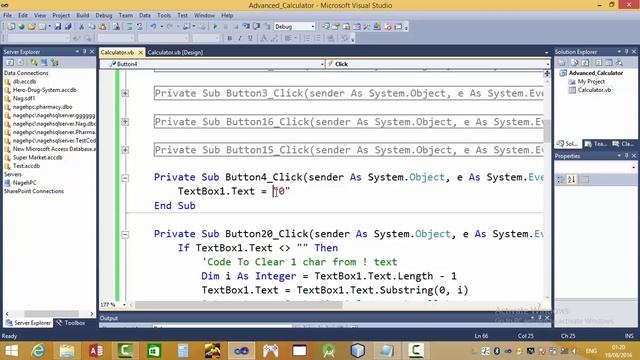The height and width of the screenshot is (360, 640).
Task: Click Property Pages icon in Properties panel
Action: coord(585,180)
